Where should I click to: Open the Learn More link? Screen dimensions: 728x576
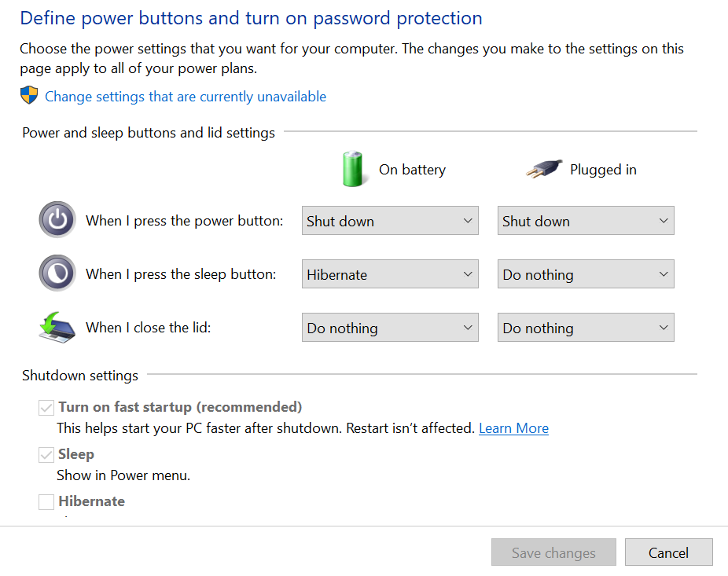[x=513, y=428]
